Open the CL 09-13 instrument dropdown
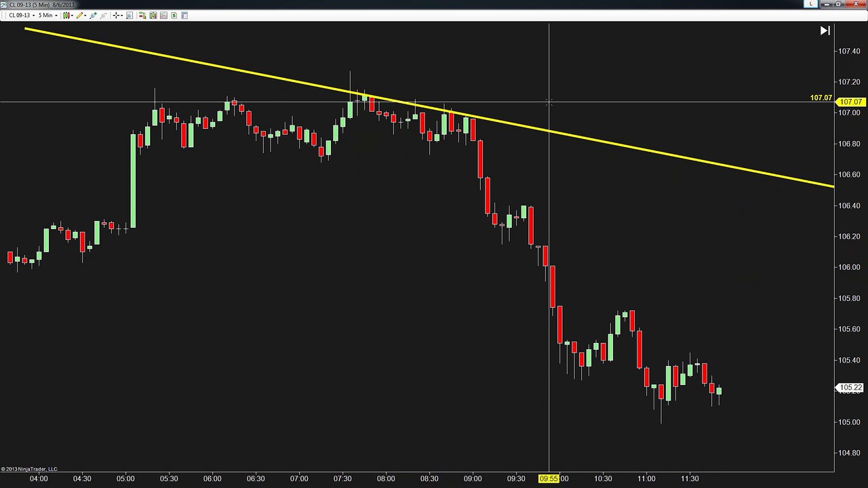The height and width of the screenshot is (488, 868). (x=22, y=16)
